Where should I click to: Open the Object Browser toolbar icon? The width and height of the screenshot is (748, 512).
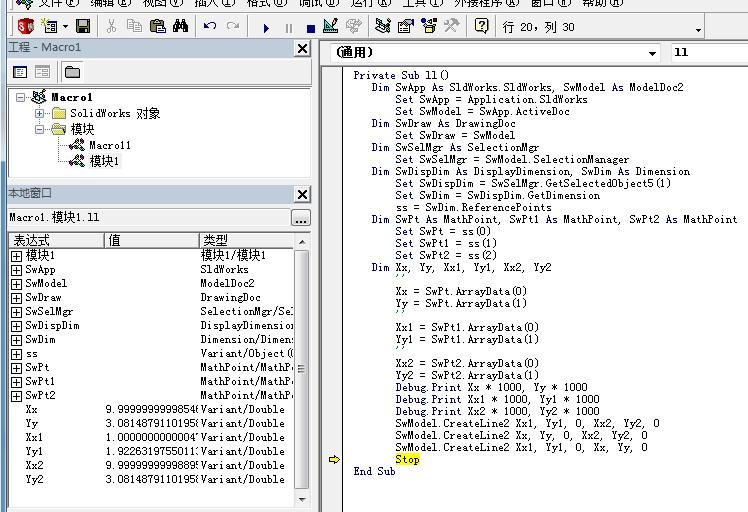[429, 26]
